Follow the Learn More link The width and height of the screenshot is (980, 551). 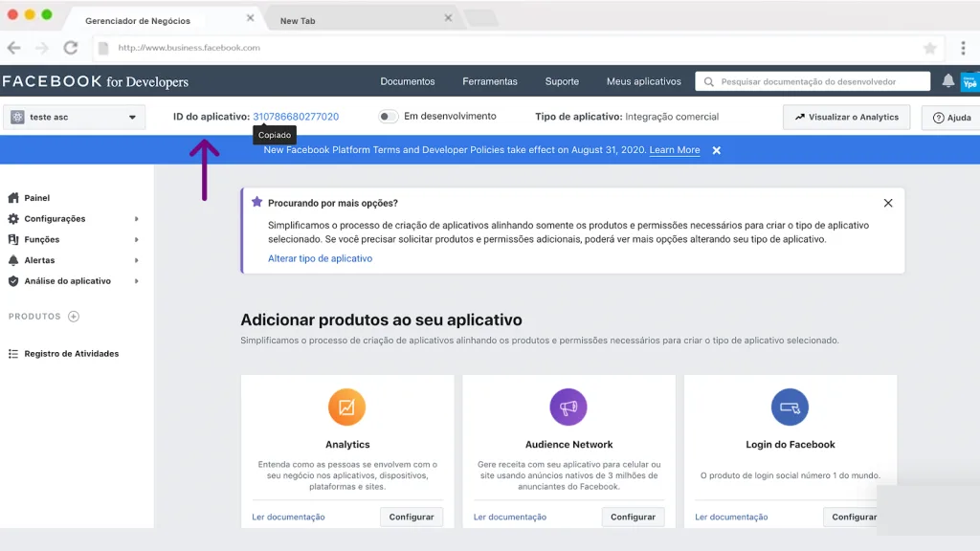pos(675,150)
